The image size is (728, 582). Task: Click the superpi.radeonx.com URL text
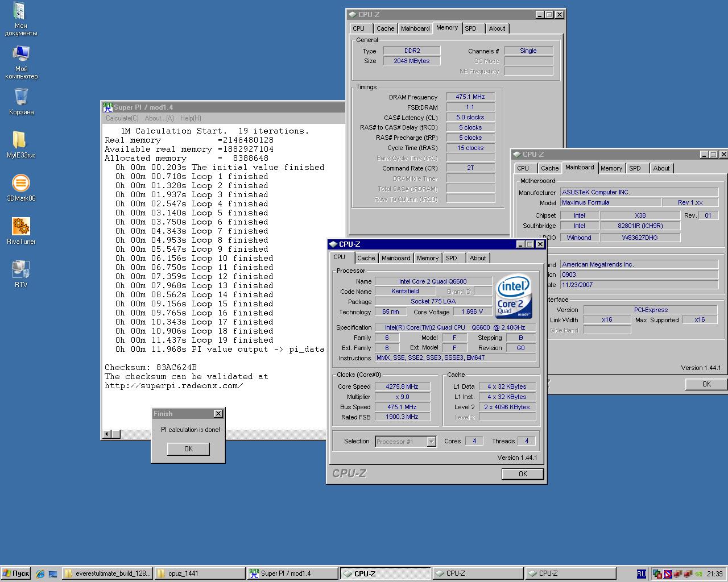tap(173, 385)
